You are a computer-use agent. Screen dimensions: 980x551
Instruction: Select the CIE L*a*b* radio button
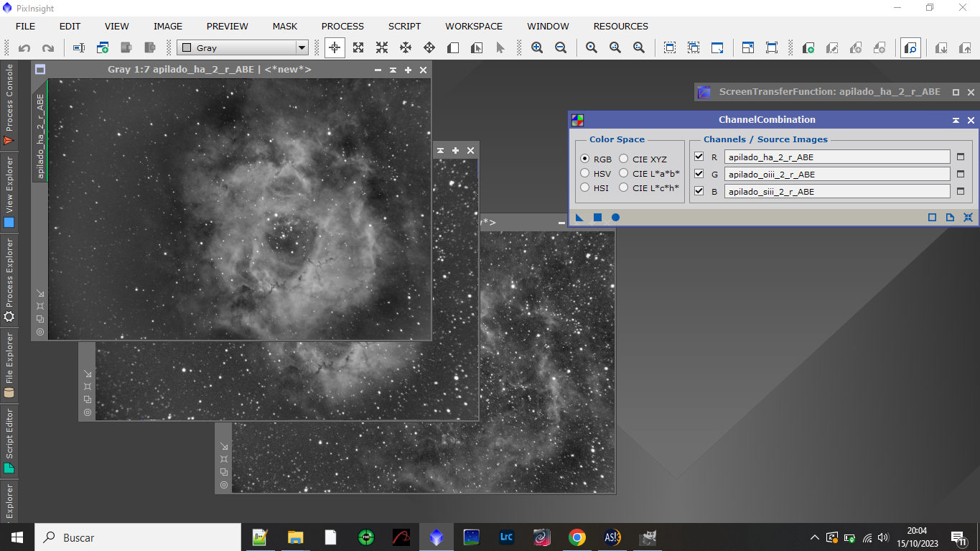[x=624, y=173]
